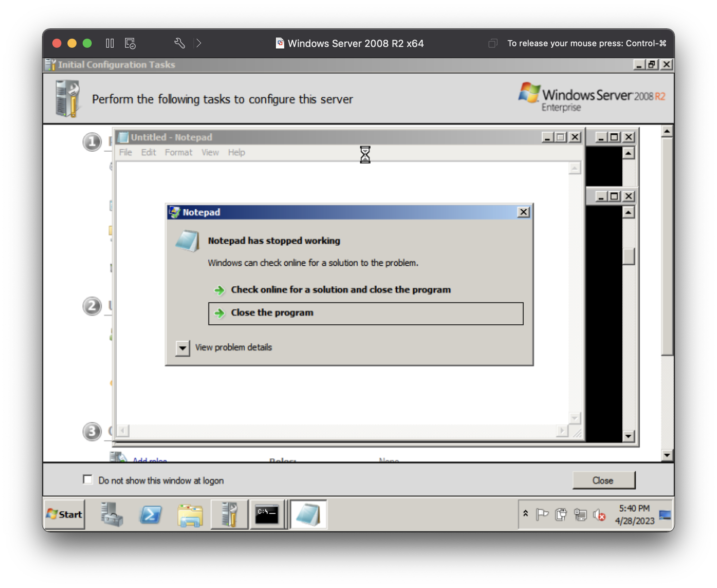Screen dimensions: 717x588
Task: Open the Command Prompt taskbar icon
Action: [268, 514]
